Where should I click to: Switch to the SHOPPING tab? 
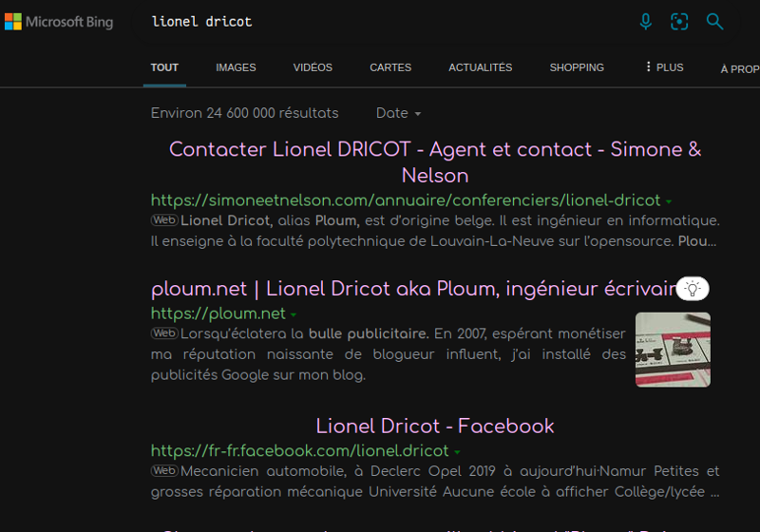pyautogui.click(x=577, y=67)
